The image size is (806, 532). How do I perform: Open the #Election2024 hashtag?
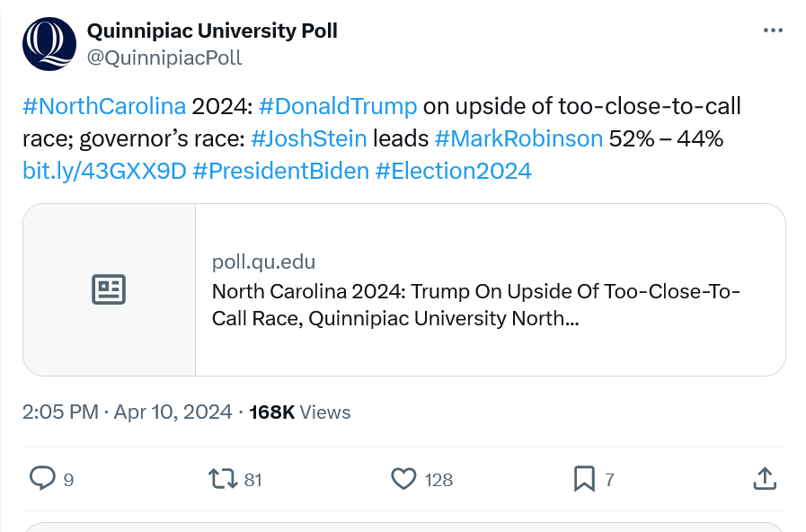[454, 171]
